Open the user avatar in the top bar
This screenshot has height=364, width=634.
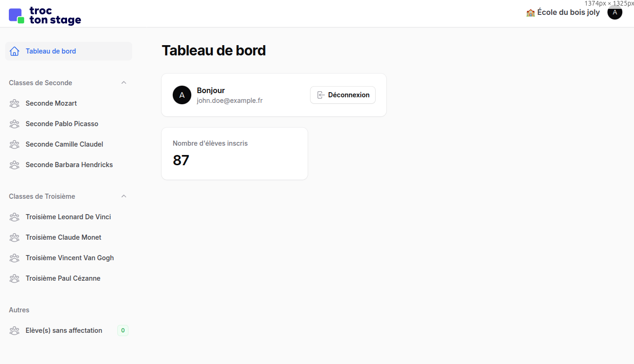tap(614, 12)
